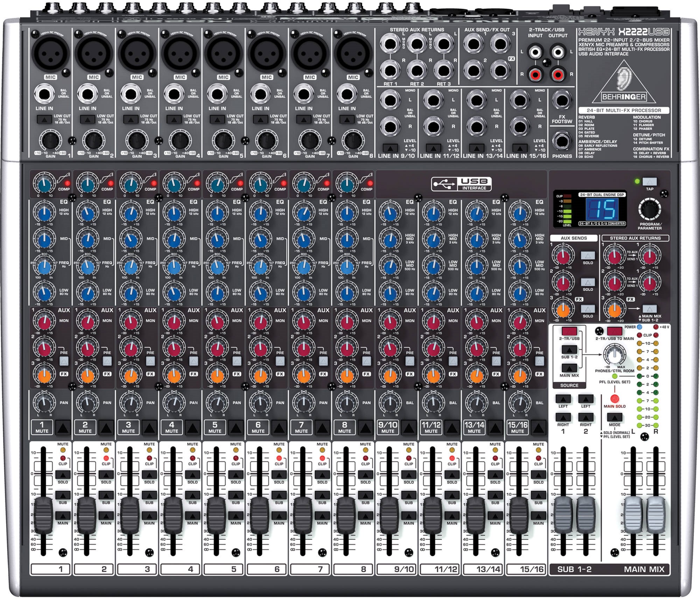
Task: Turn the PHONES/CTRL ROOM volume knob
Action: click(615, 355)
